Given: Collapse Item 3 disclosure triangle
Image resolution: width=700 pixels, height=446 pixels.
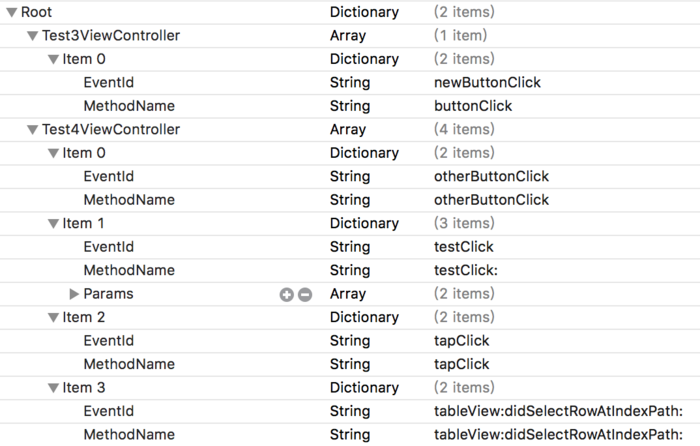Looking at the screenshot, I should (53, 388).
